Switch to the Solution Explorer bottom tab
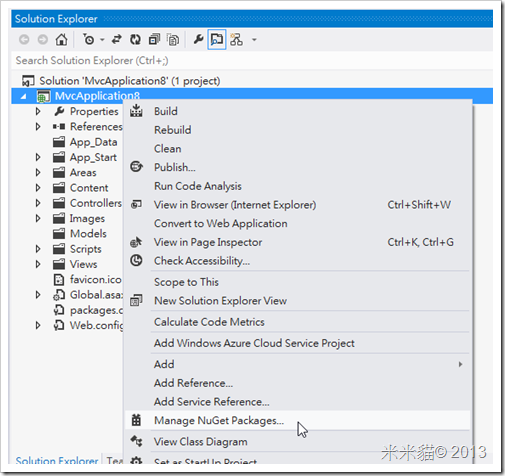The width and height of the screenshot is (505, 476). pos(57,461)
